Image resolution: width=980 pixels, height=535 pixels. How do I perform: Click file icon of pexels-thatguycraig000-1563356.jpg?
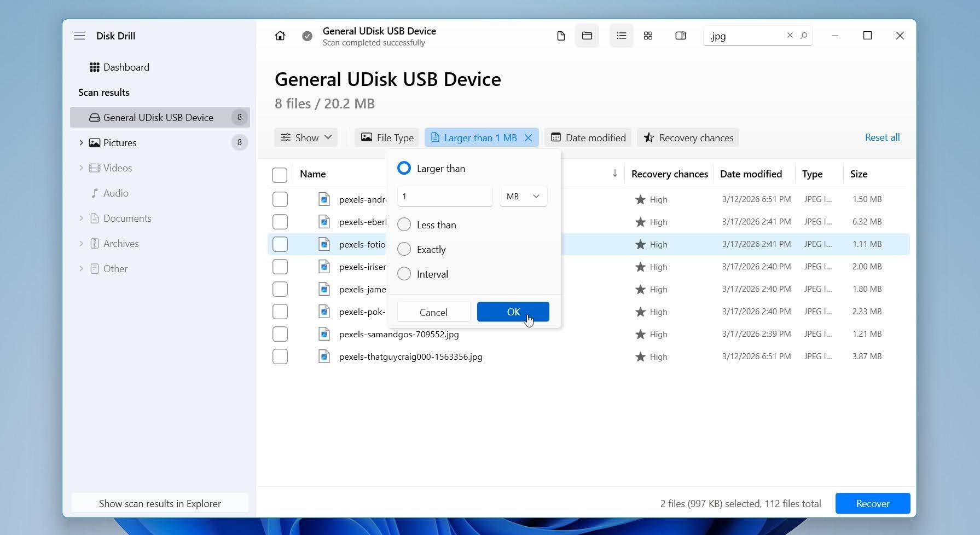tap(324, 356)
